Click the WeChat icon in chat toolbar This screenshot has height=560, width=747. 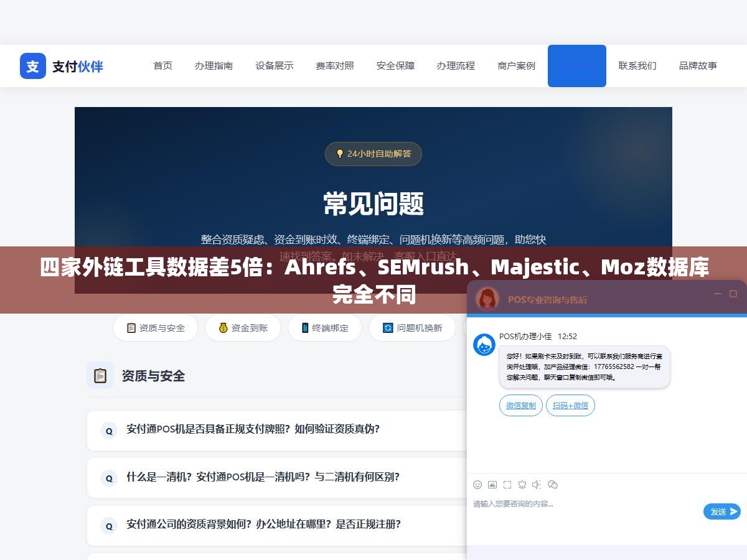(x=553, y=485)
